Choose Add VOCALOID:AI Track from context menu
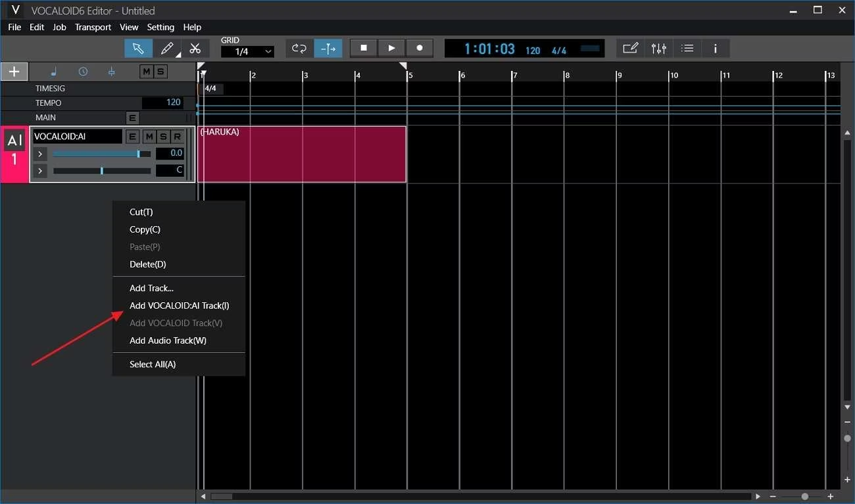Viewport: 855px width, 504px height. tap(179, 305)
